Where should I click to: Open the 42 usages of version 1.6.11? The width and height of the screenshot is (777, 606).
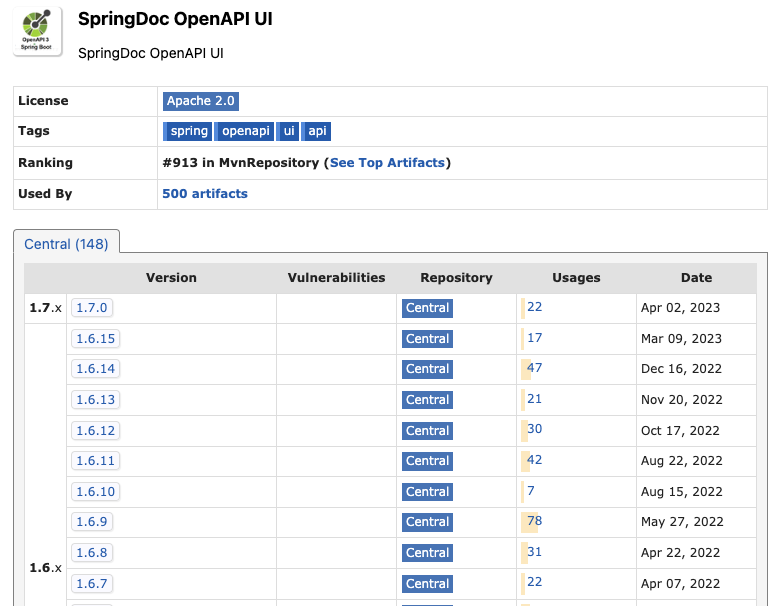[534, 460]
